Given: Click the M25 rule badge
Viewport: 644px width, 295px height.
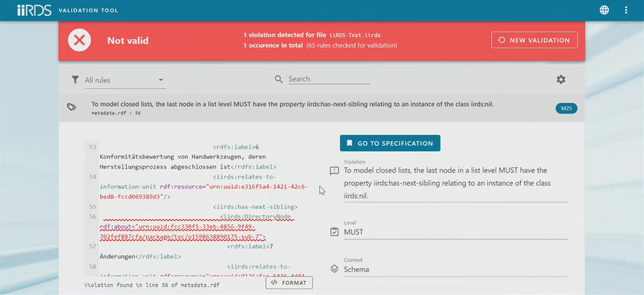Looking at the screenshot, I should (x=566, y=108).
